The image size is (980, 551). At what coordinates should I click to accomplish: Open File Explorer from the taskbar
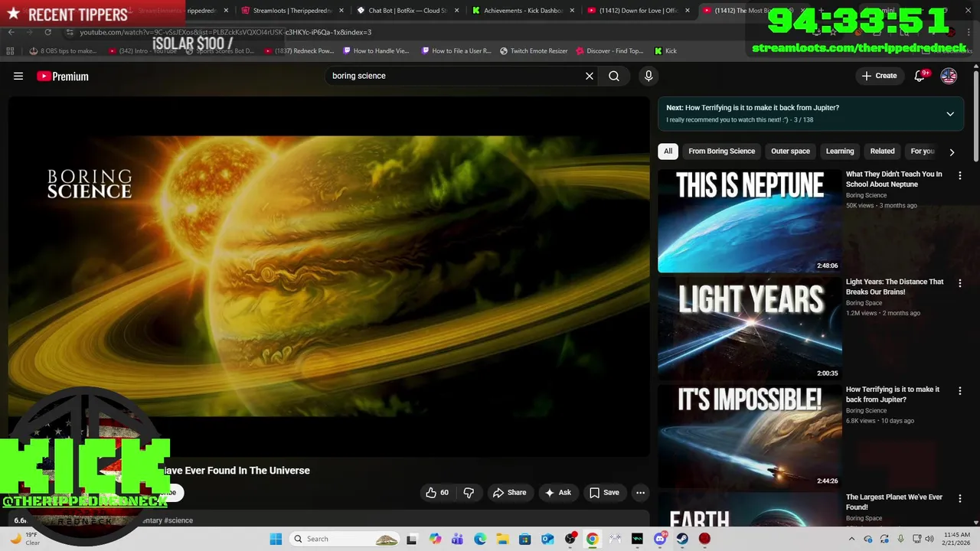502,539
